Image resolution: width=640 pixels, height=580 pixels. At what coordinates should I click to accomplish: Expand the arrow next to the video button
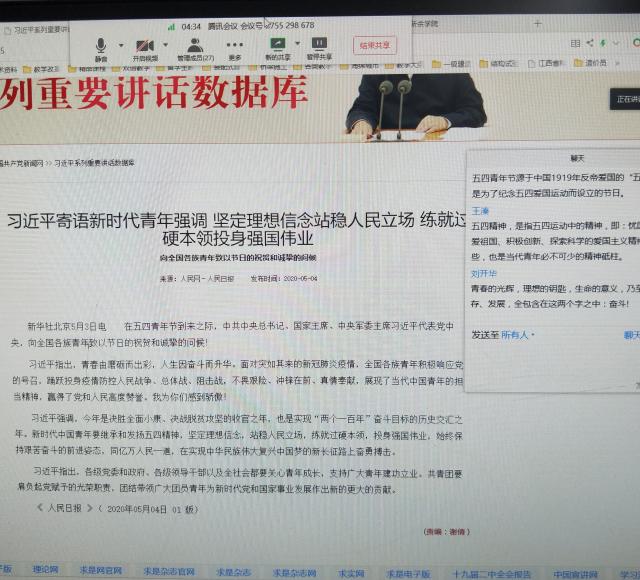[164, 45]
